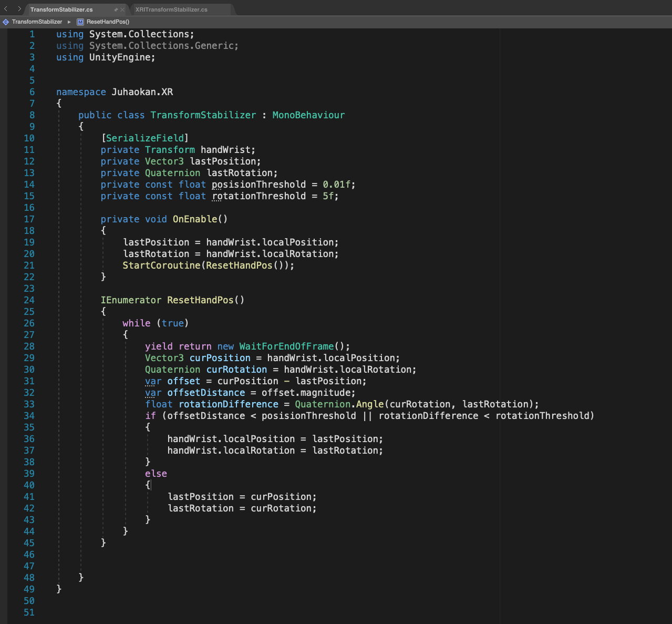Screen dimensions: 672x624
Task: Navigate forward with the right arrow
Action: click(19, 9)
